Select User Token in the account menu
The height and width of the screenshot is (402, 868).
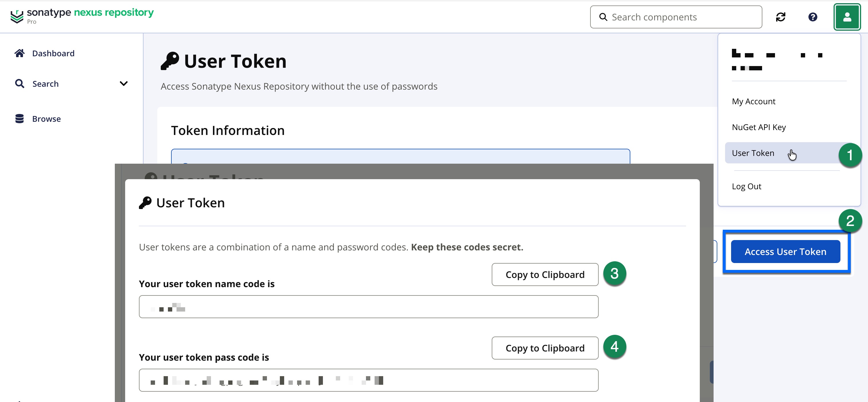tap(753, 153)
